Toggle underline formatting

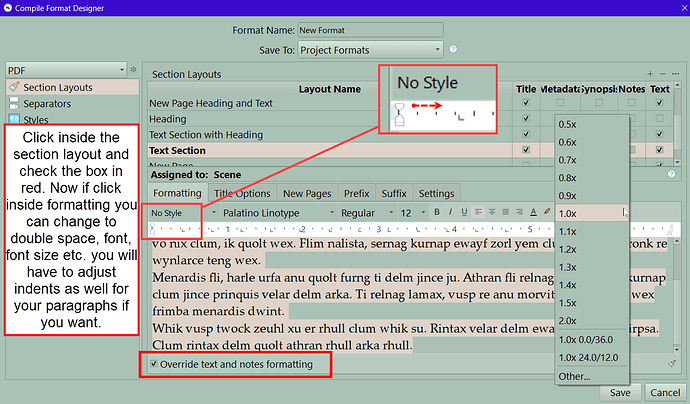(x=464, y=212)
